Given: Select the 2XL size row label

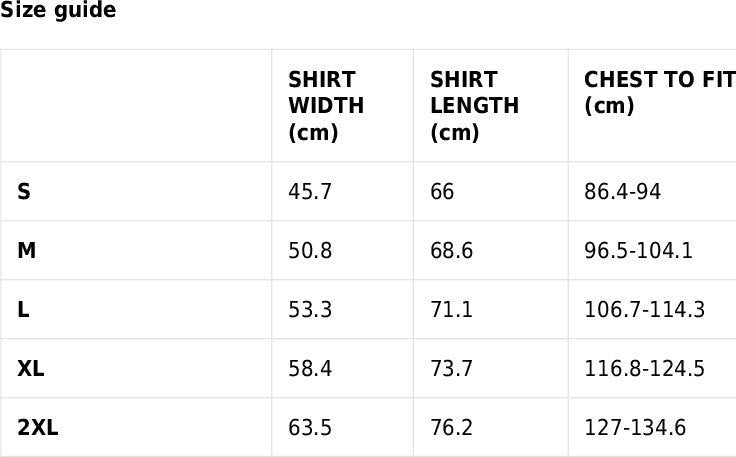Looking at the screenshot, I should [38, 428].
